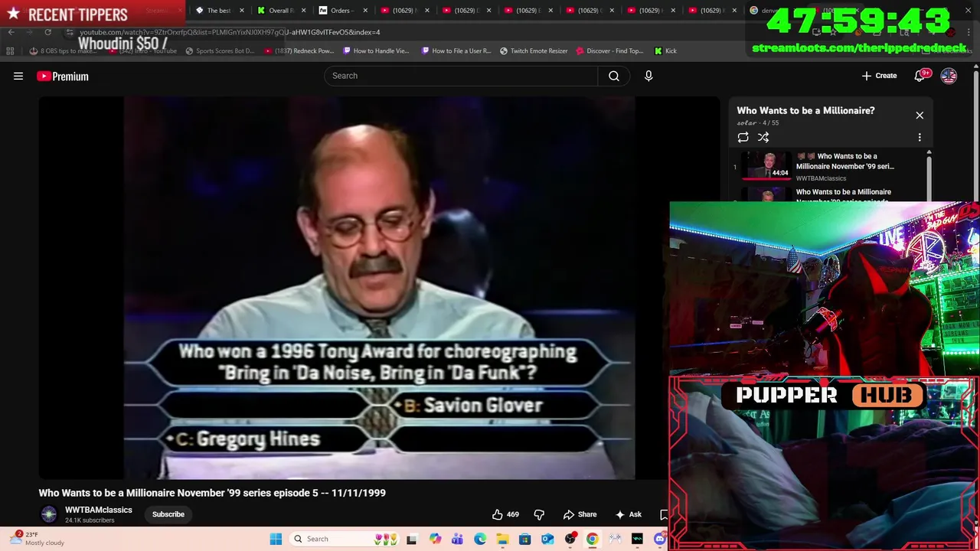
Task: Dislike the video
Action: (x=539, y=514)
